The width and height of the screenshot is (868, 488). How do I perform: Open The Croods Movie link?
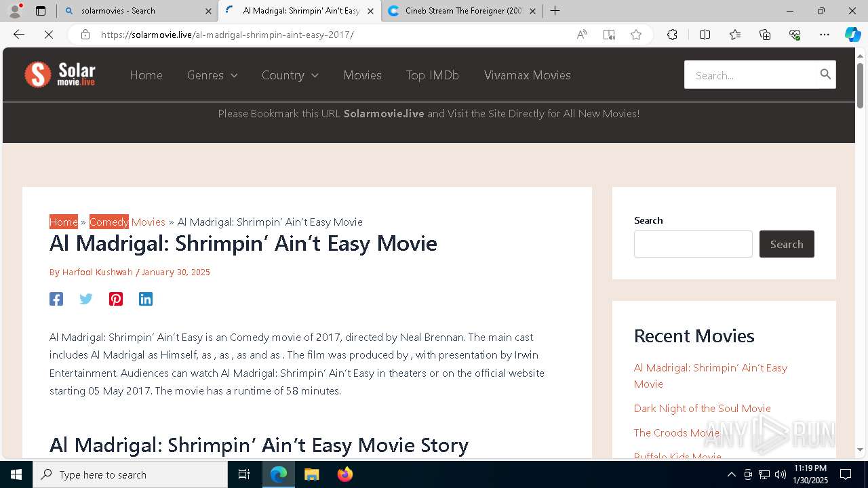click(676, 432)
